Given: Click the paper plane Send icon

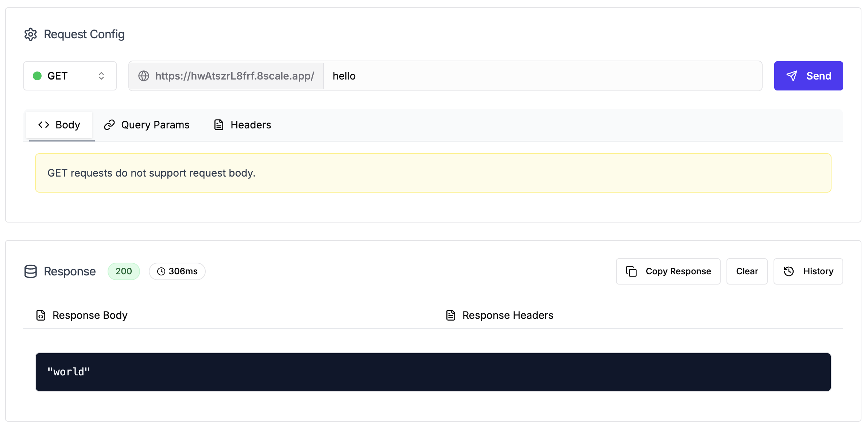Looking at the screenshot, I should tap(792, 76).
